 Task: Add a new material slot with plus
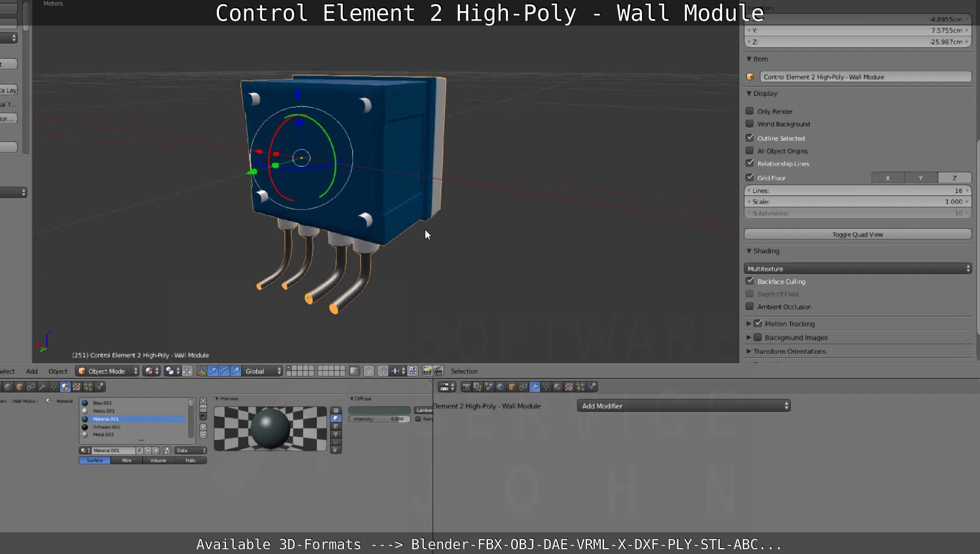point(203,401)
